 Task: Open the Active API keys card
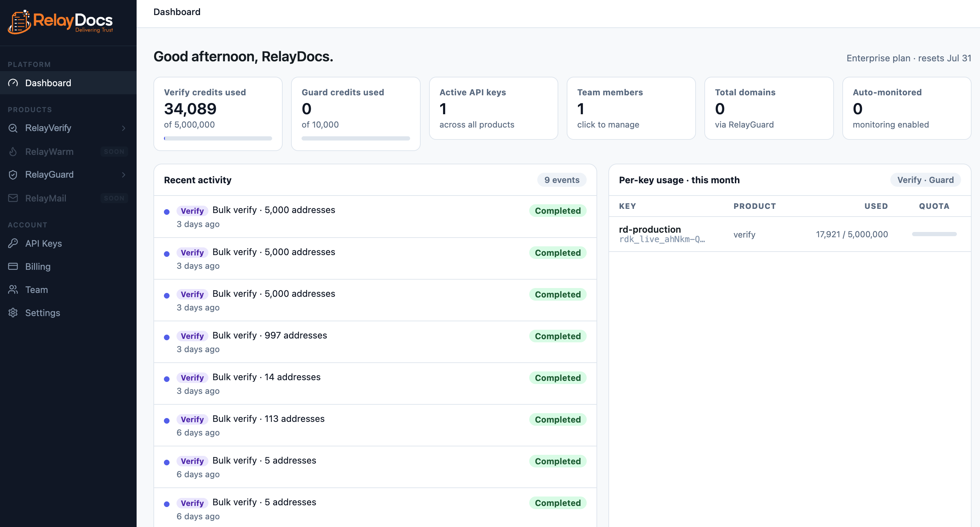click(x=494, y=108)
